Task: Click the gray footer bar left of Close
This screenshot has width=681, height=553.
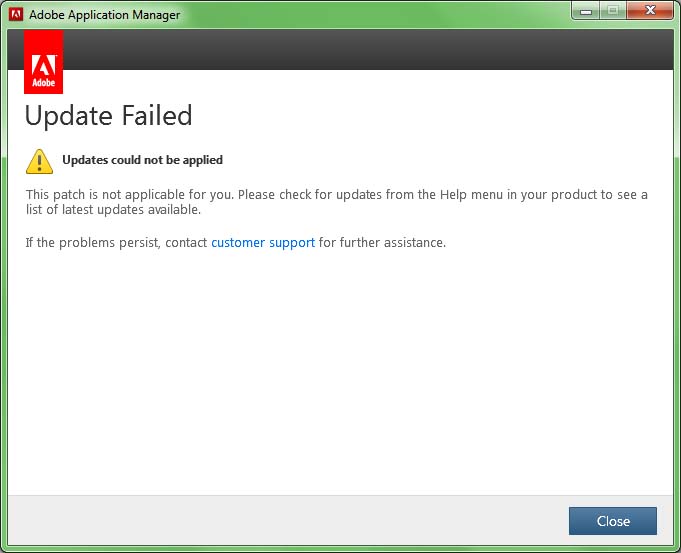Action: tap(280, 520)
